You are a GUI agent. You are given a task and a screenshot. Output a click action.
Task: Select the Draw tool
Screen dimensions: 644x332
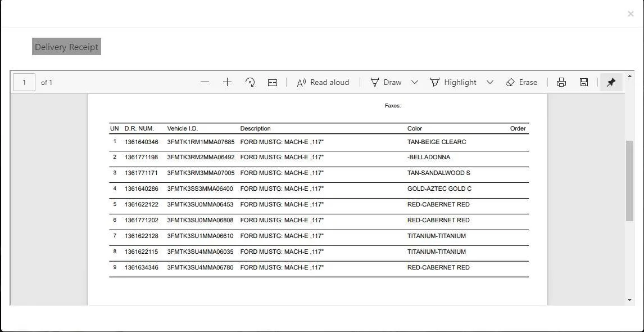(x=386, y=82)
